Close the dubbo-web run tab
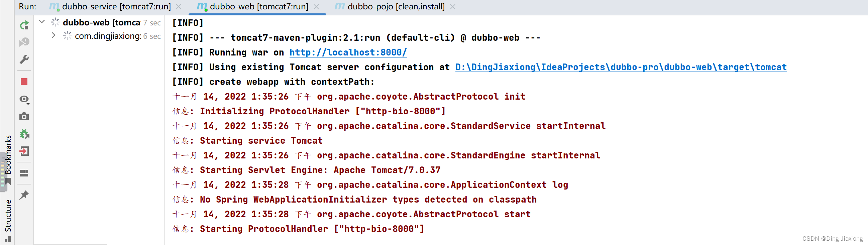This screenshot has height=245, width=868. [x=316, y=7]
